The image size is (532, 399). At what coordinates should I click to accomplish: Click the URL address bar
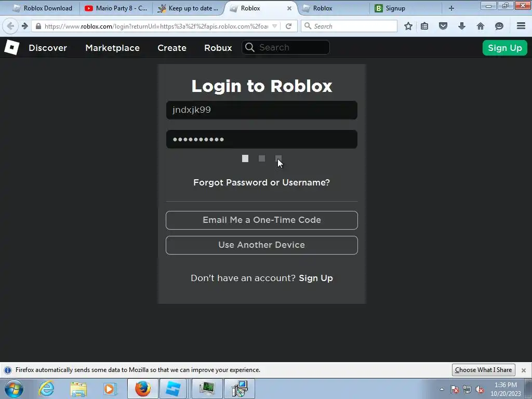point(156,26)
